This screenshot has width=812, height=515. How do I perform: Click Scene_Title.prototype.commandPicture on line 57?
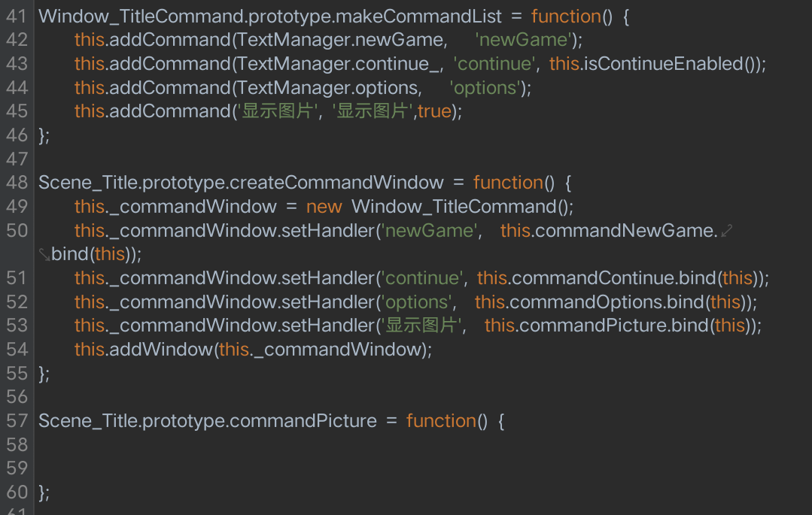(208, 421)
